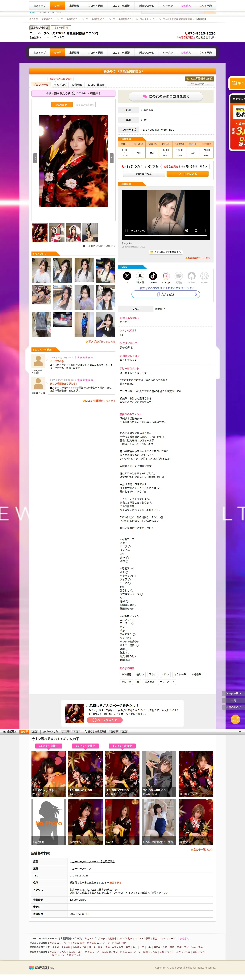Click 料金表を見る button

pyautogui.click(x=144, y=174)
